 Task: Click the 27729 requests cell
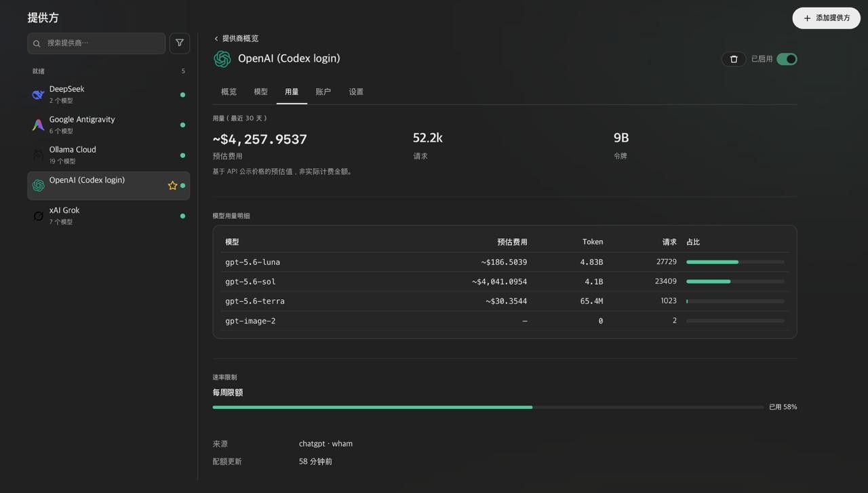coord(667,262)
